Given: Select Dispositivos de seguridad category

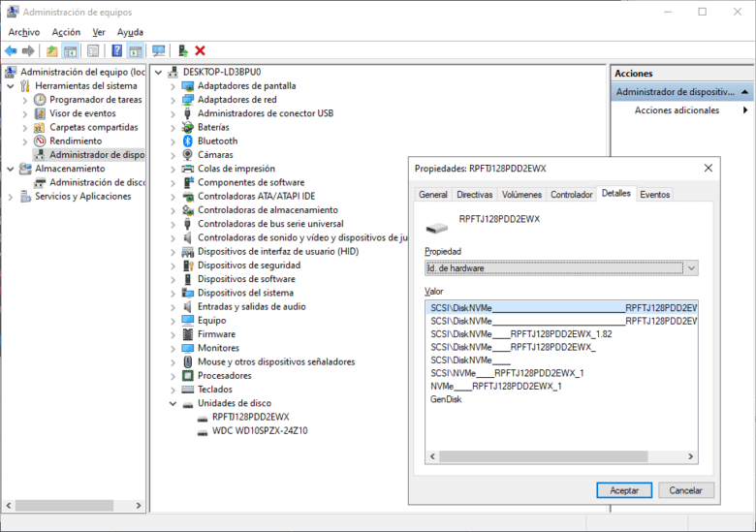Looking at the screenshot, I should [x=249, y=266].
